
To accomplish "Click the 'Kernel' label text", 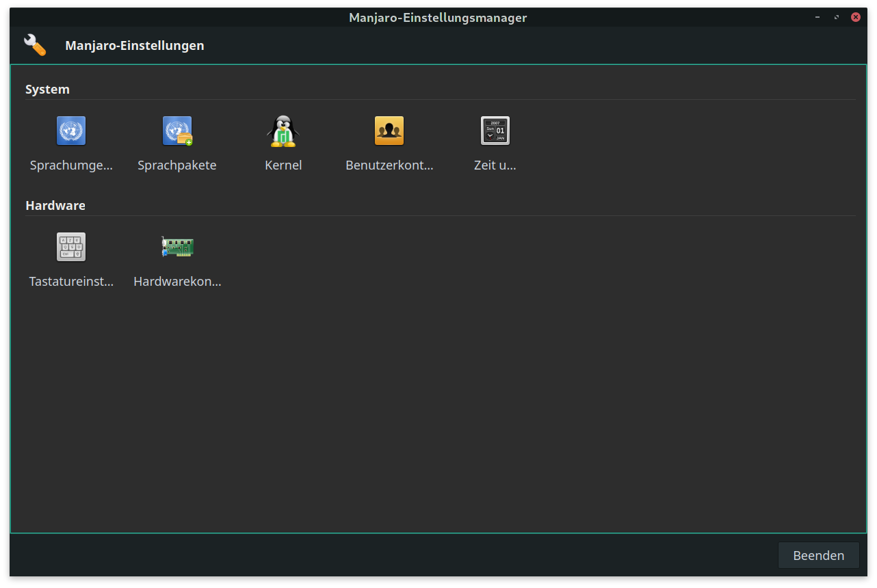I will [283, 165].
